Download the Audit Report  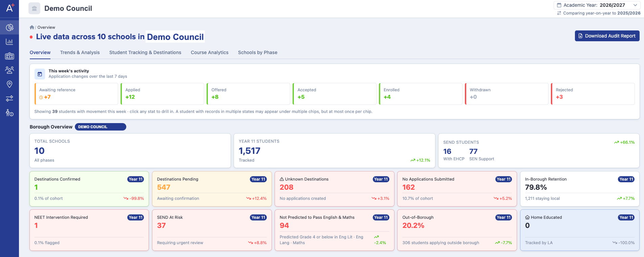pos(607,36)
